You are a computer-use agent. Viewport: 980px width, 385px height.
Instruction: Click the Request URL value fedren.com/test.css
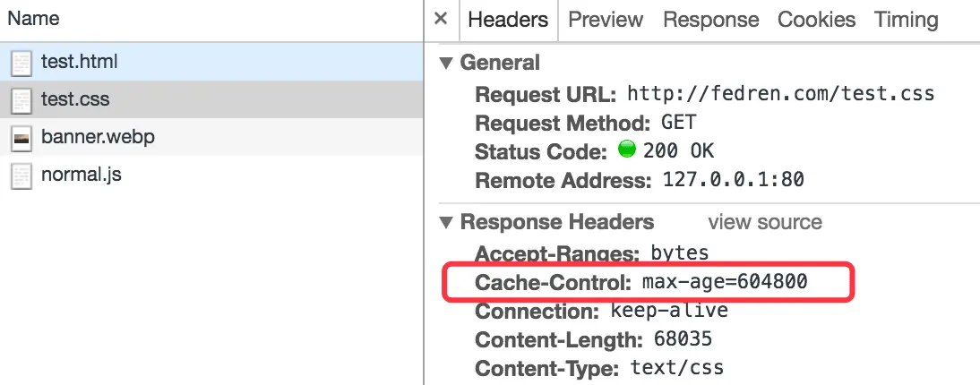point(780,93)
